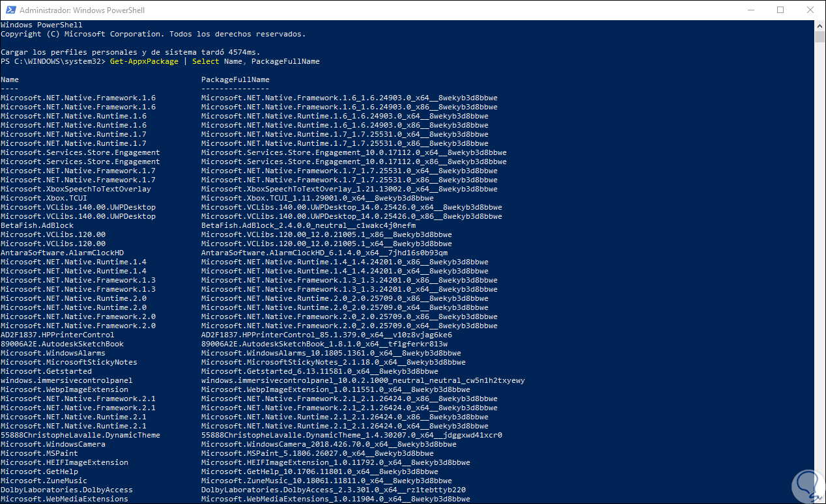Image resolution: width=826 pixels, height=504 pixels.
Task: Click the vertical scrollbar thumb
Action: [x=820, y=36]
